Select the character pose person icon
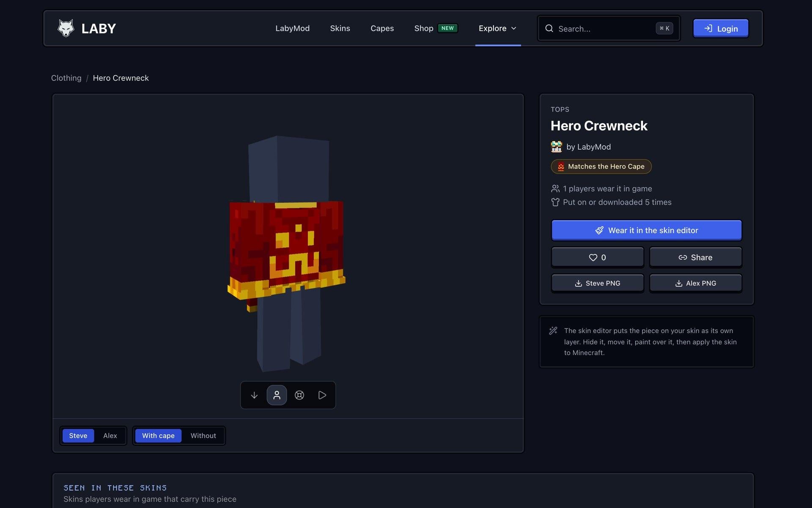 (x=277, y=395)
